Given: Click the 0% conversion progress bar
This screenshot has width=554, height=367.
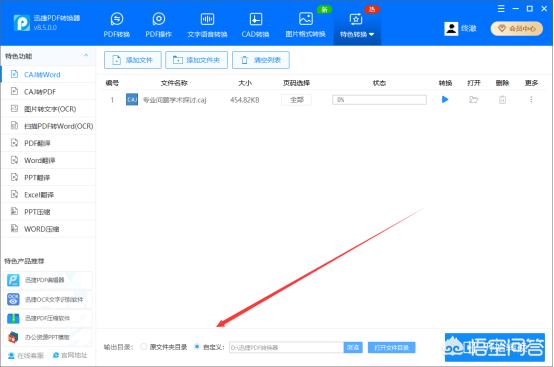Looking at the screenshot, I should click(379, 100).
